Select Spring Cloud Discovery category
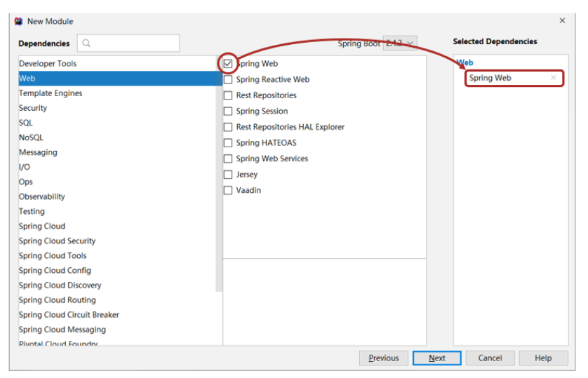This screenshot has height=378, width=588. (x=117, y=285)
